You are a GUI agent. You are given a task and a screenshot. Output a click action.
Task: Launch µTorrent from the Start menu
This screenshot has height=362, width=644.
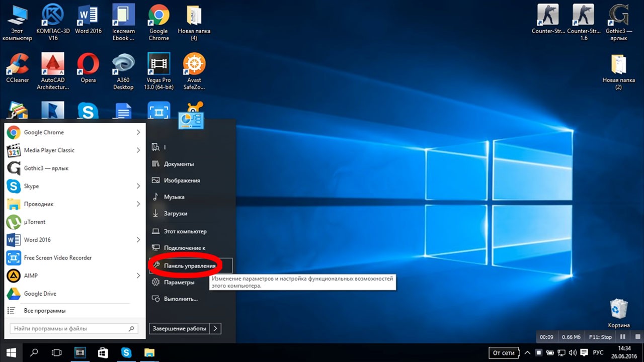pyautogui.click(x=75, y=222)
